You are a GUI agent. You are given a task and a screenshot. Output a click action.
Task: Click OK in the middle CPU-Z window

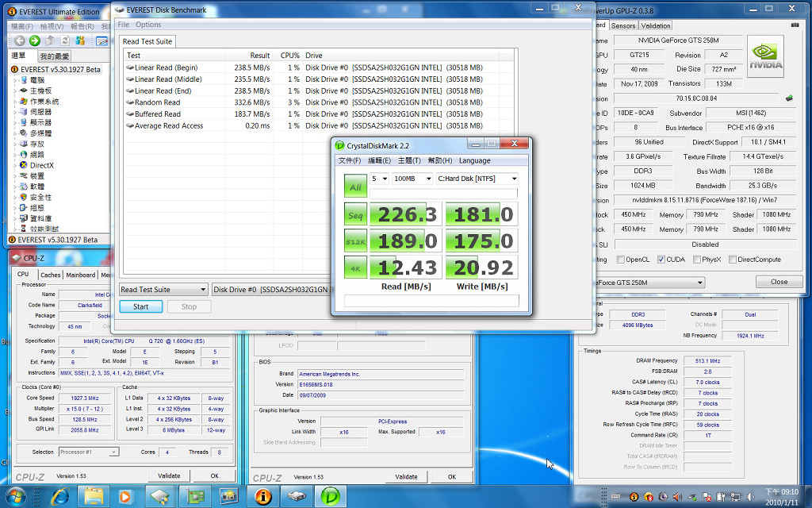451,476
